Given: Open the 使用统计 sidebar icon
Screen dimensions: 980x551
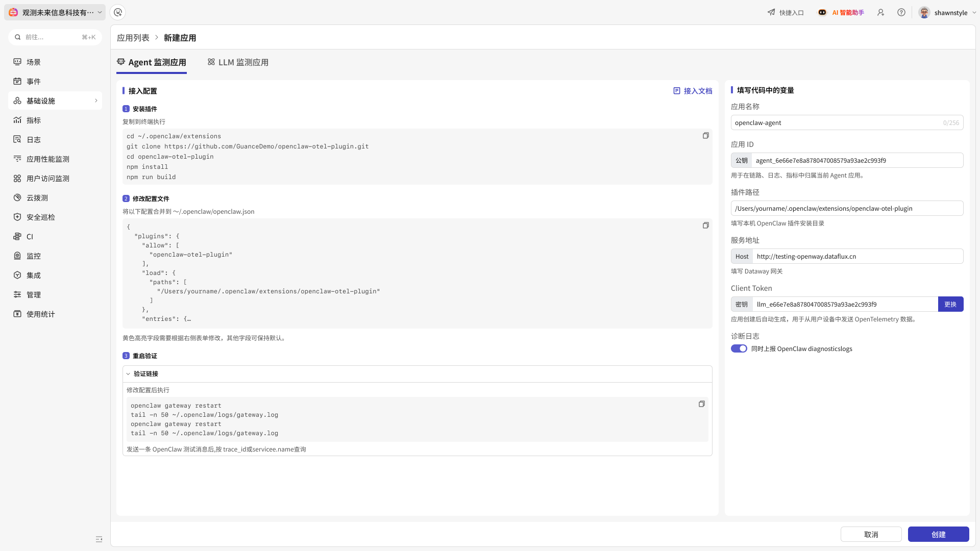Looking at the screenshot, I should coord(17,314).
